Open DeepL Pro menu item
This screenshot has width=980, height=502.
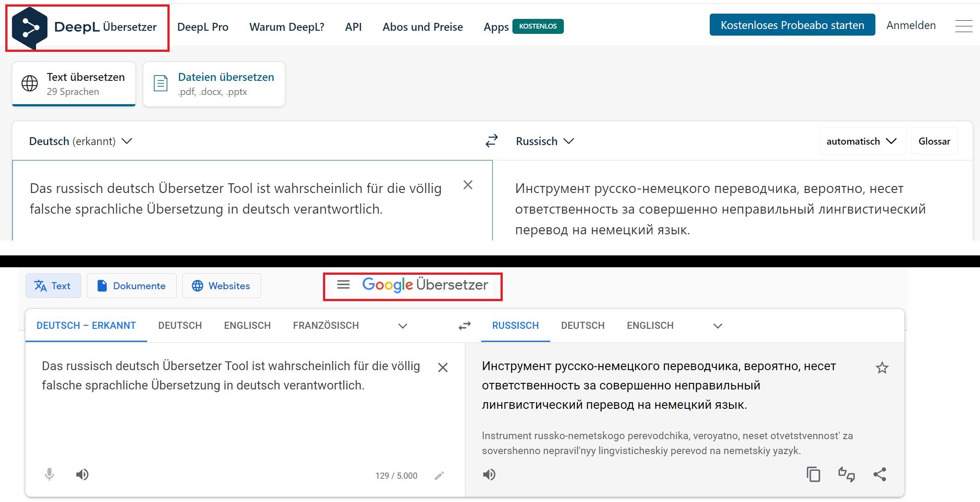pos(203,27)
